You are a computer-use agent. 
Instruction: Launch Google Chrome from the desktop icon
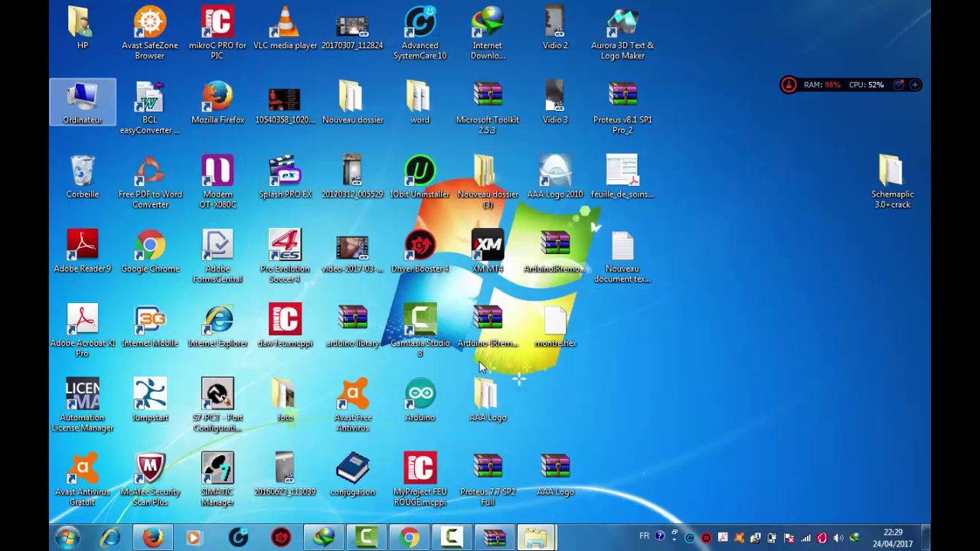pyautogui.click(x=150, y=251)
